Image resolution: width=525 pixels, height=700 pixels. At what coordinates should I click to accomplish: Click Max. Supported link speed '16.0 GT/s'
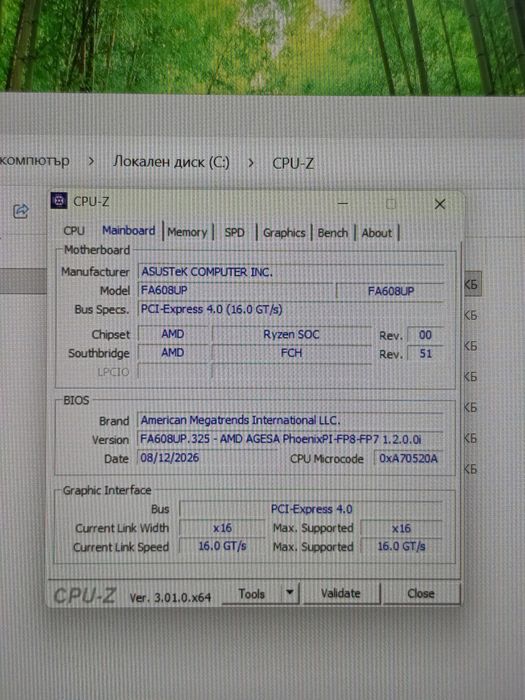point(401,547)
